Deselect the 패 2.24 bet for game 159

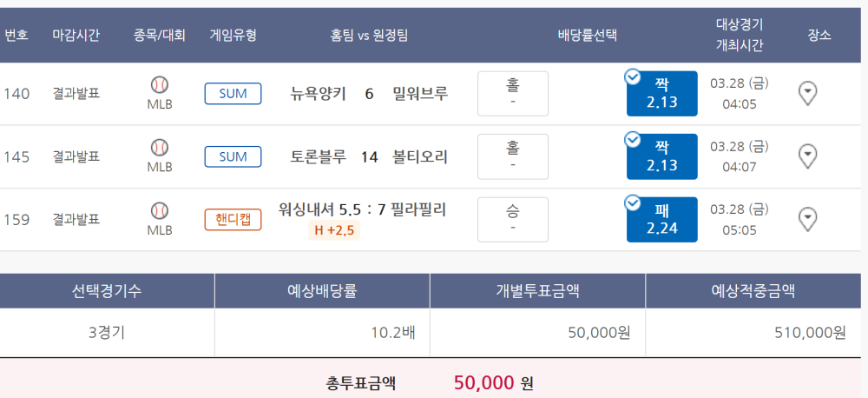click(662, 220)
